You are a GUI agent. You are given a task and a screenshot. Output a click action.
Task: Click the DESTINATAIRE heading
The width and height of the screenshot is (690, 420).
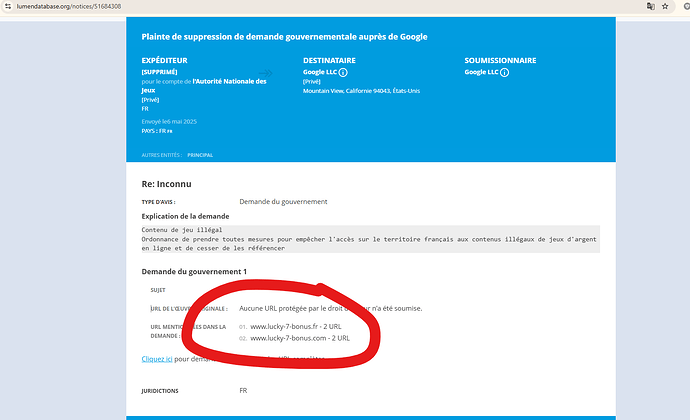(329, 60)
